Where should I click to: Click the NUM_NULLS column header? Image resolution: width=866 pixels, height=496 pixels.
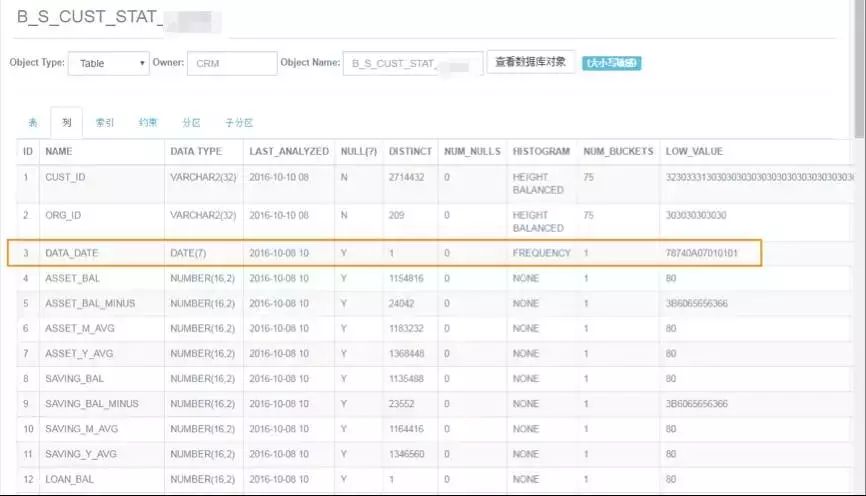point(472,151)
